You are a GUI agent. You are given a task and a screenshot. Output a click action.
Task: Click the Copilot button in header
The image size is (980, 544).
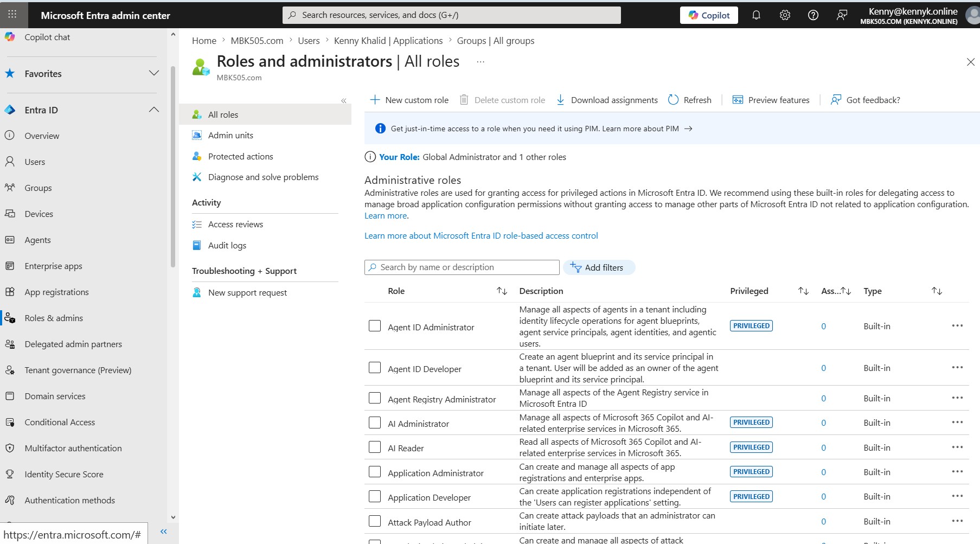coord(709,15)
